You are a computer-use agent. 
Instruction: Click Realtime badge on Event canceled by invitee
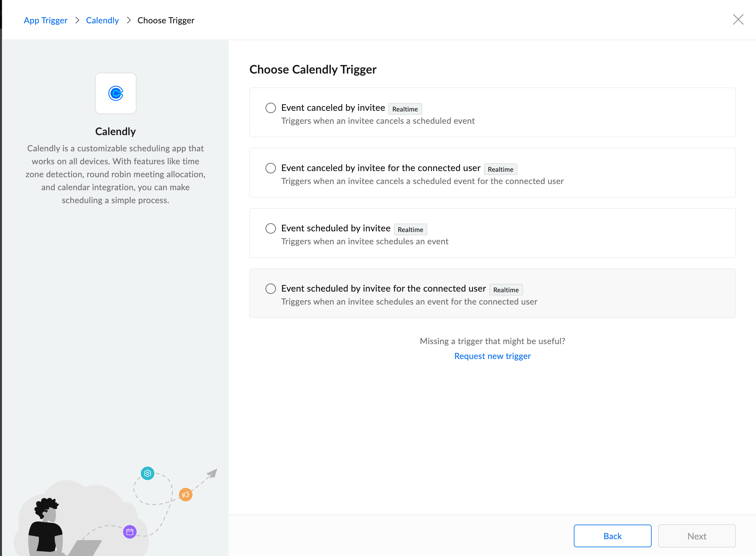coord(405,109)
